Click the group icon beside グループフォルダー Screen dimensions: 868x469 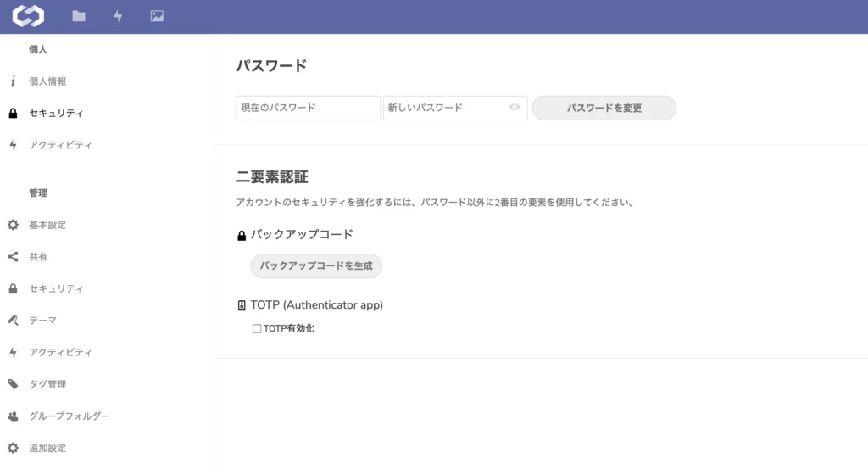pos(13,416)
